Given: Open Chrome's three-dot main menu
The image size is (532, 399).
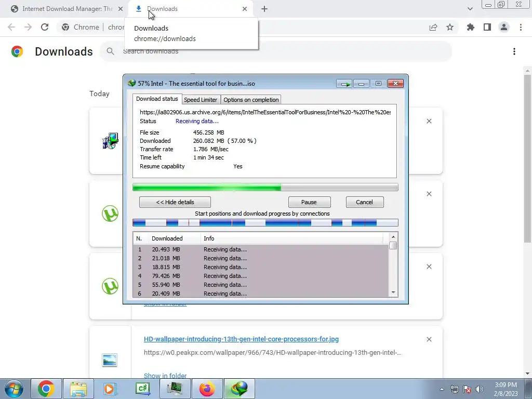Looking at the screenshot, I should coord(521,27).
